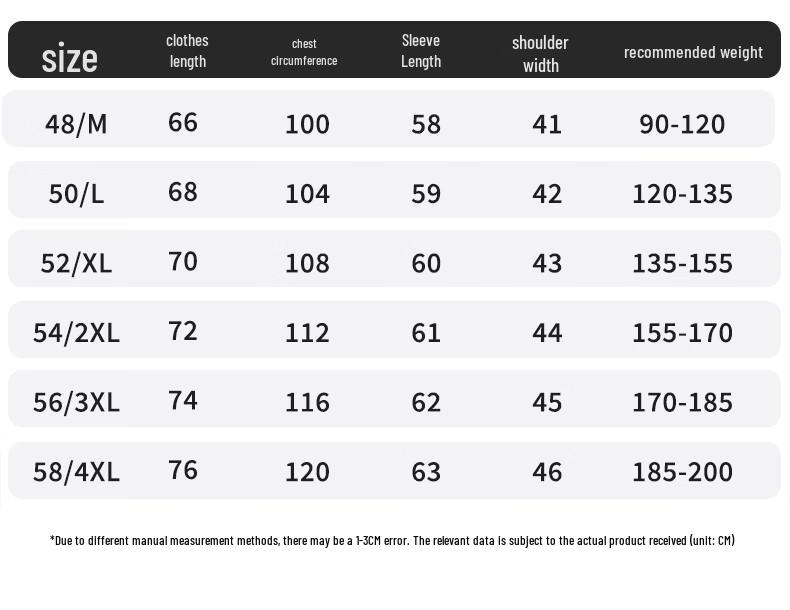Viewport: 790px width, 610px height.
Task: Click sleeve length value 63
Action: 426,471
